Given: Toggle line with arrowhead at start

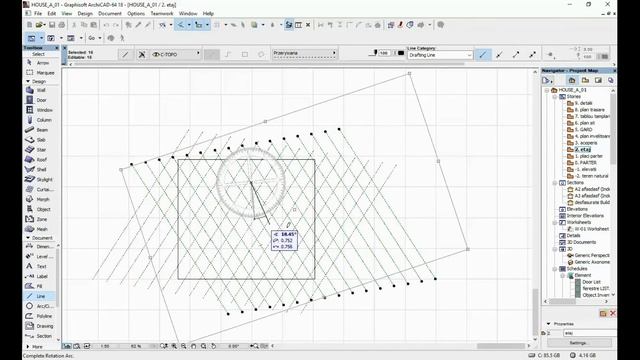Looking at the screenshot, I should tap(499, 54).
